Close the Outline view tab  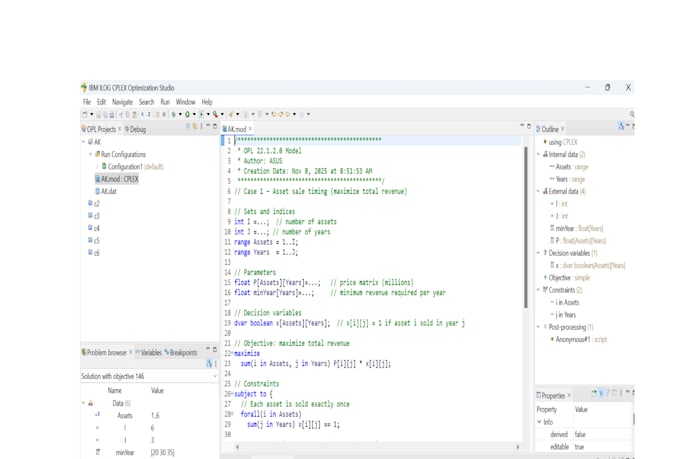pos(562,129)
